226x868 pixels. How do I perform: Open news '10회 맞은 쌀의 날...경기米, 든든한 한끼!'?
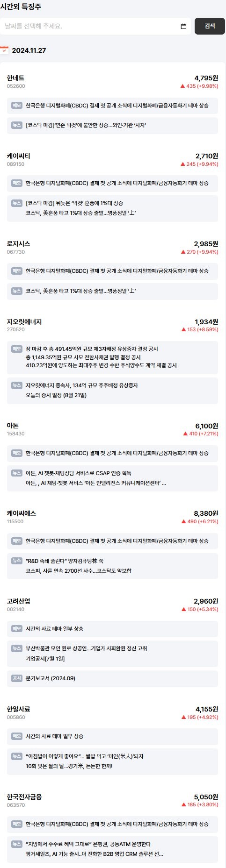click(x=69, y=766)
